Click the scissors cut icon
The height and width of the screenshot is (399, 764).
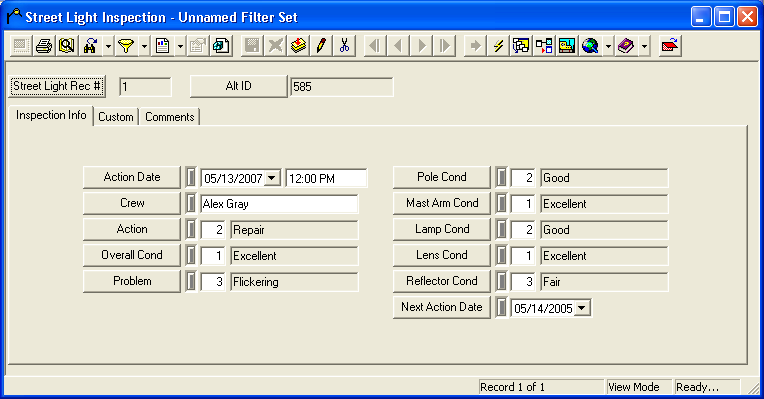point(344,46)
